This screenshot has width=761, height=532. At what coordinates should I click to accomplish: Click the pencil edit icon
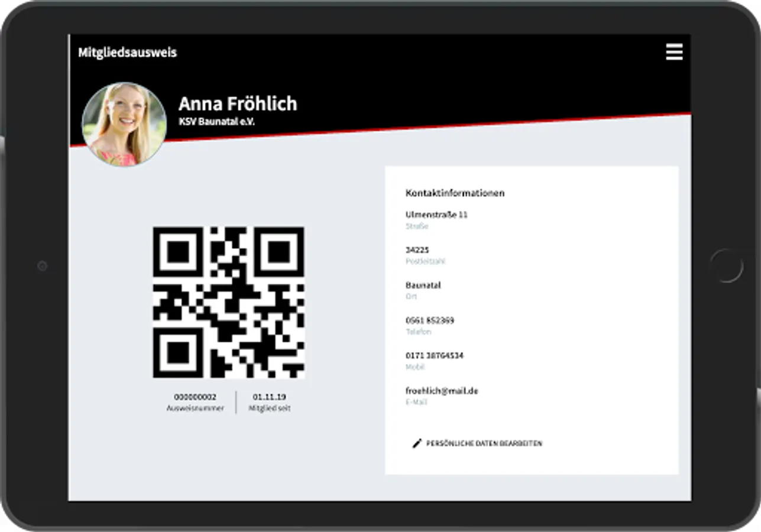tap(417, 443)
